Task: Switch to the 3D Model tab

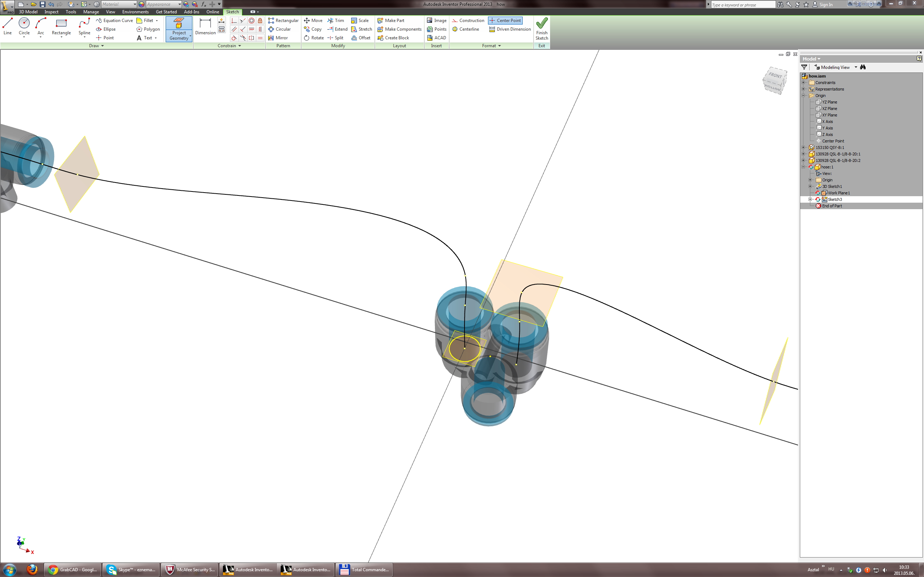Action: coord(28,12)
